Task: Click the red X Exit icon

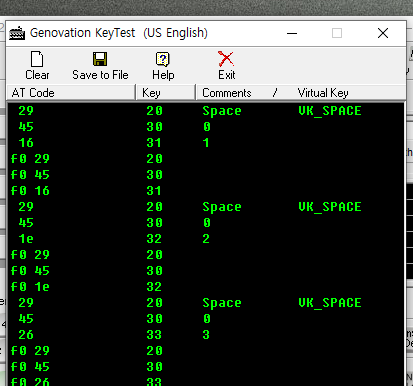Action: point(226,59)
